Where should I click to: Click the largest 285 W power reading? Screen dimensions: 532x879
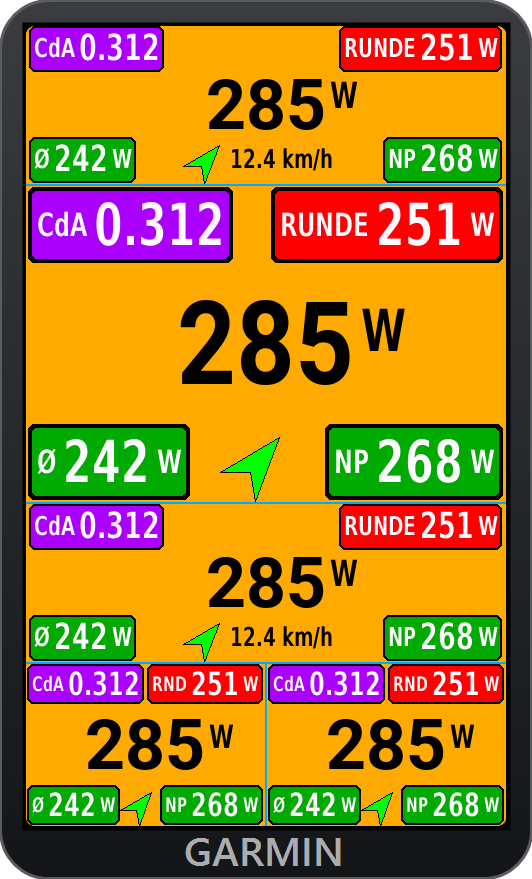point(292,344)
